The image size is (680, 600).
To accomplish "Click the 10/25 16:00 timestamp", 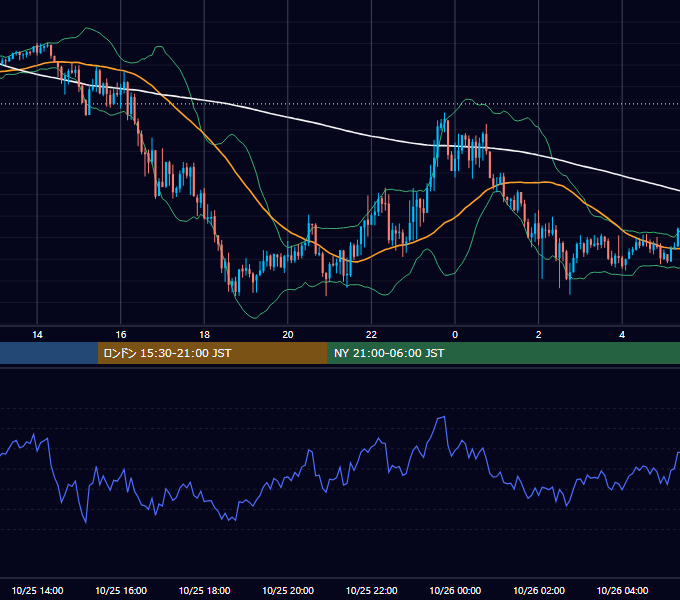I will tap(121, 590).
